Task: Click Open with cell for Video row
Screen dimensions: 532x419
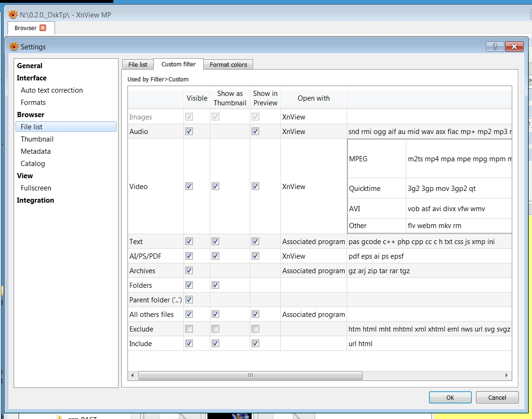Action: click(313, 187)
